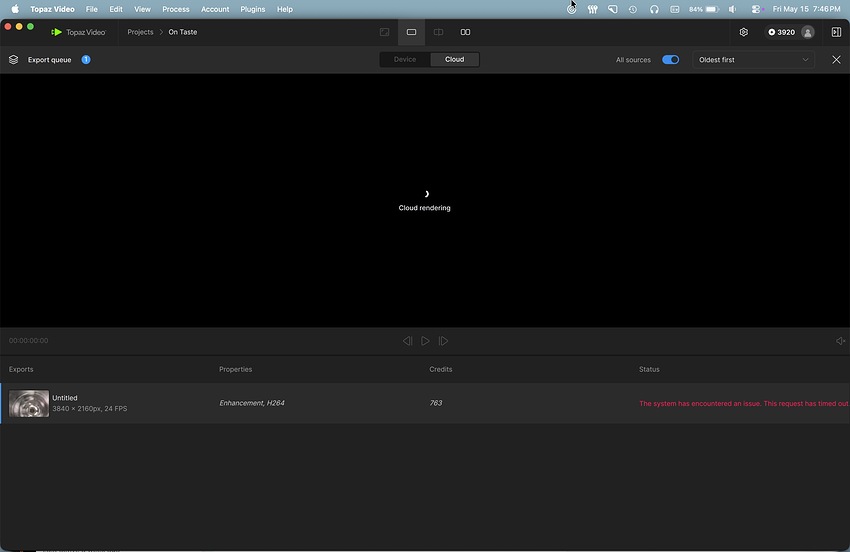Open the Plugins menu

click(x=253, y=9)
